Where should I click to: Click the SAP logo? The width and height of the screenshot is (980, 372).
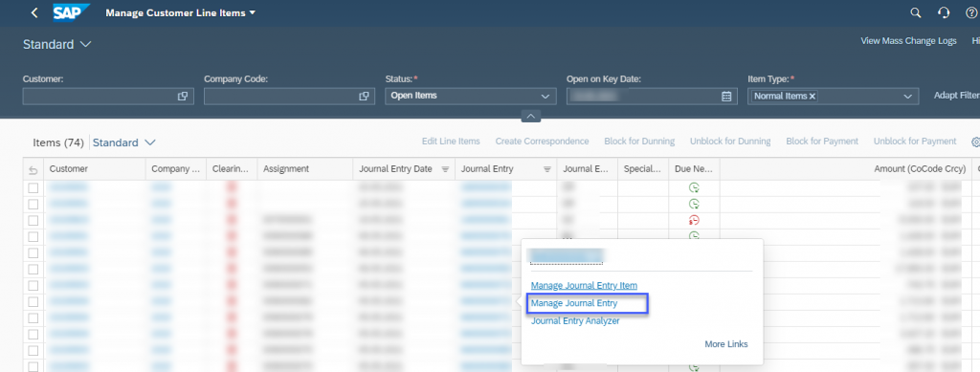[71, 12]
